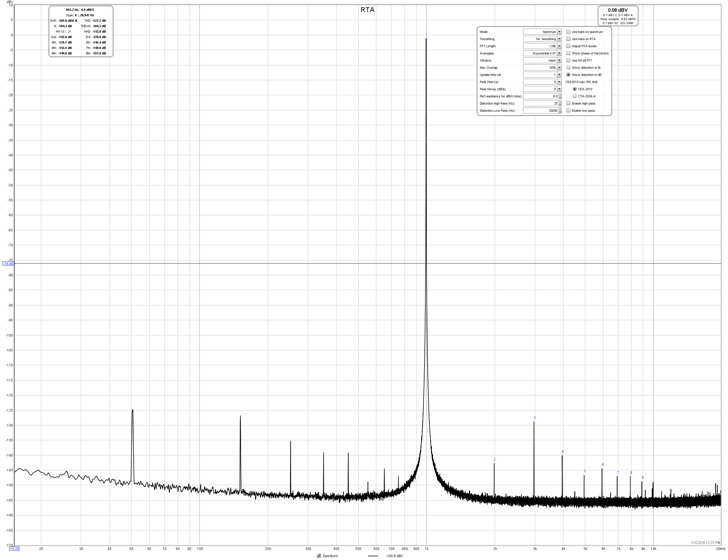
Task: Click the -76.09 cursor level label
Action: [8, 264]
